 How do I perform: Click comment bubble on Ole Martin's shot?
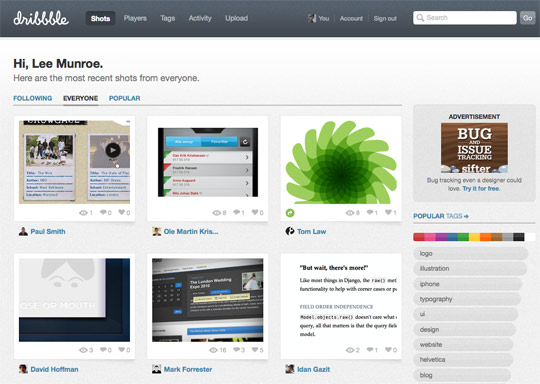(236, 212)
